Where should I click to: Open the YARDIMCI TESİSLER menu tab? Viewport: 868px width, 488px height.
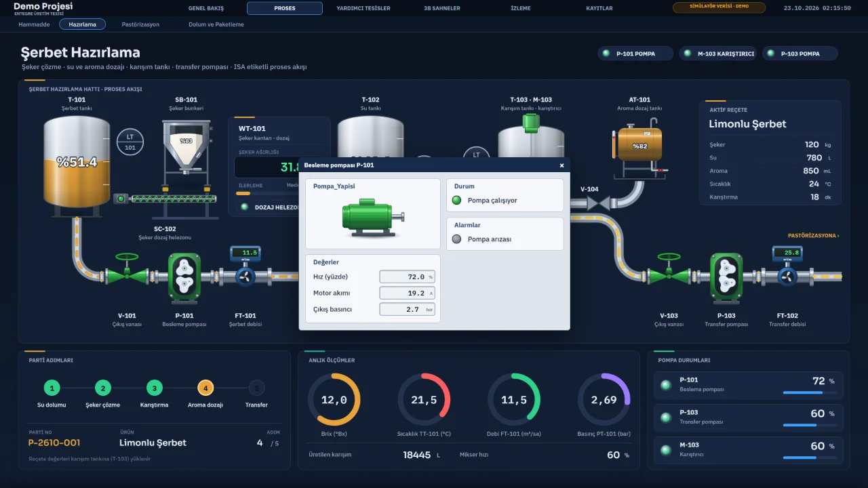363,8
